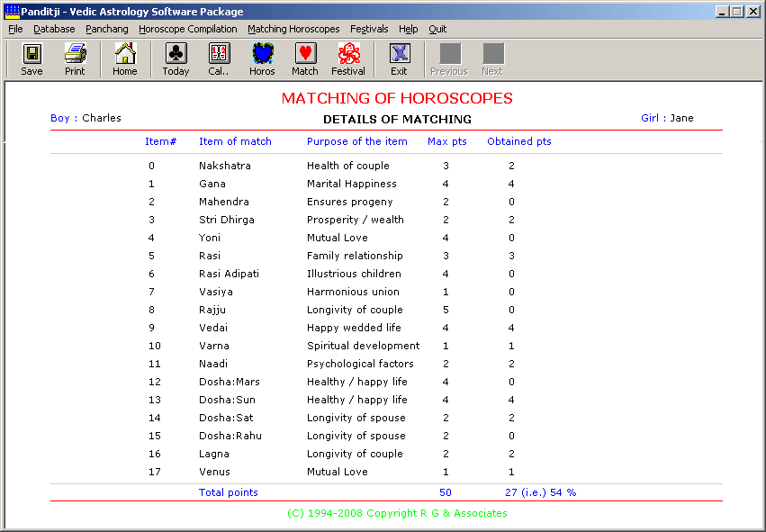Click the 'Dosha:Rahu' item name
The image size is (766, 532).
point(230,436)
